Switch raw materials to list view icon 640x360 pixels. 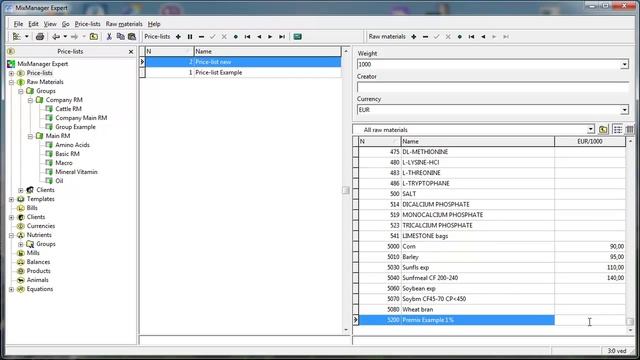coord(617,130)
